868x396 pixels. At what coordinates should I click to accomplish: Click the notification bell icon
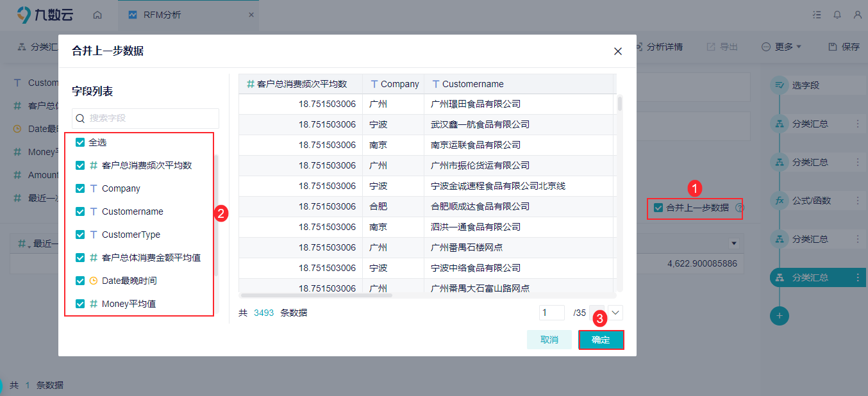(837, 15)
